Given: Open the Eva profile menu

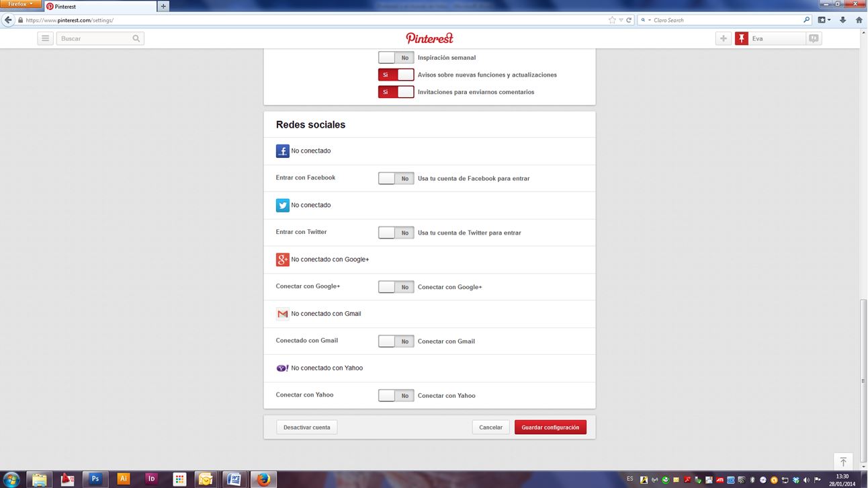Looking at the screenshot, I should tap(769, 38).
